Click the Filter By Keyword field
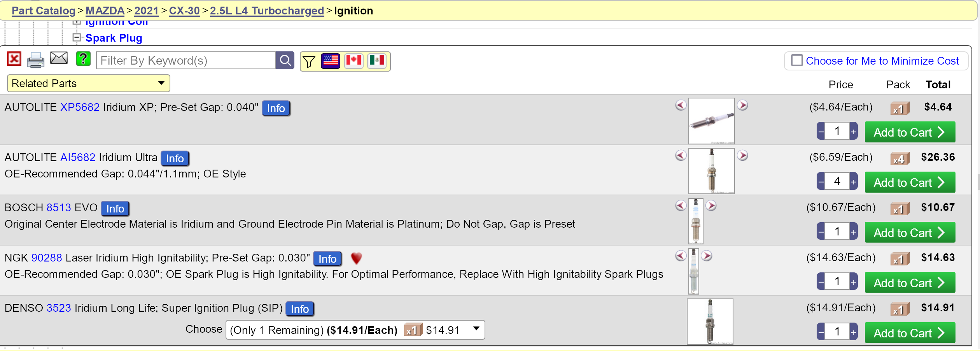This screenshot has height=351, width=980. (186, 60)
